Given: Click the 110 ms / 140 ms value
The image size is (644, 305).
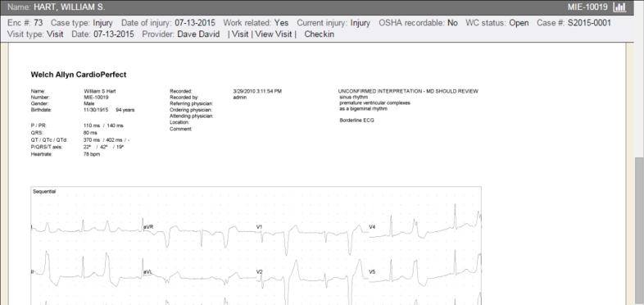Looking at the screenshot, I should pyautogui.click(x=103, y=125).
